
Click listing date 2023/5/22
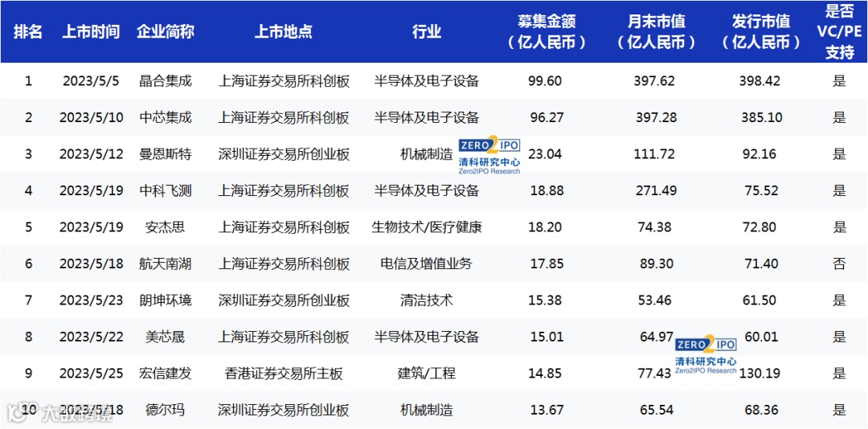tap(92, 337)
